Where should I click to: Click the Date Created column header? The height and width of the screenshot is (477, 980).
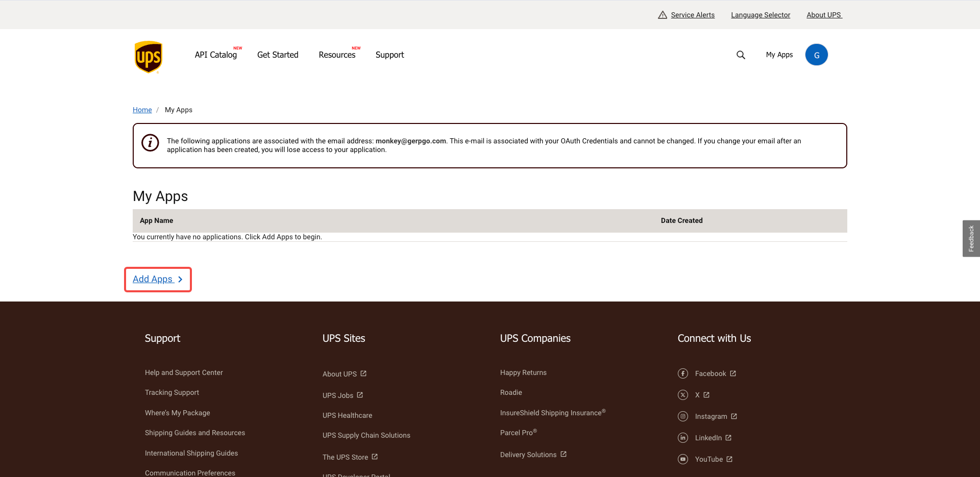681,220
